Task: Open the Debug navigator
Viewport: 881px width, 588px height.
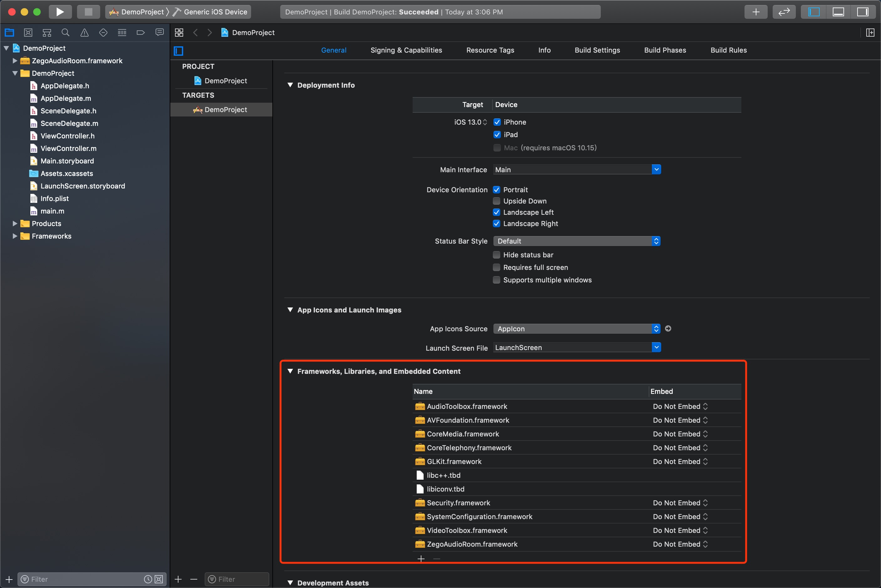Action: 122,33
